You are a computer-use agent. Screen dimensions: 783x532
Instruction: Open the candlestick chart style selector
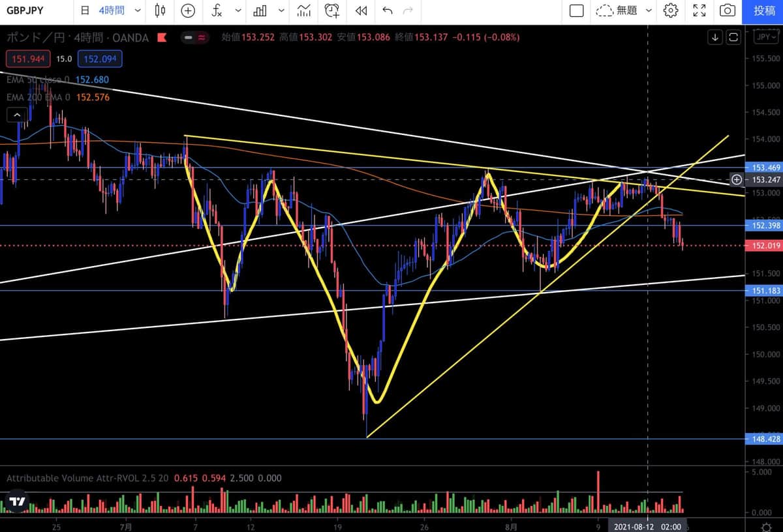click(x=160, y=10)
